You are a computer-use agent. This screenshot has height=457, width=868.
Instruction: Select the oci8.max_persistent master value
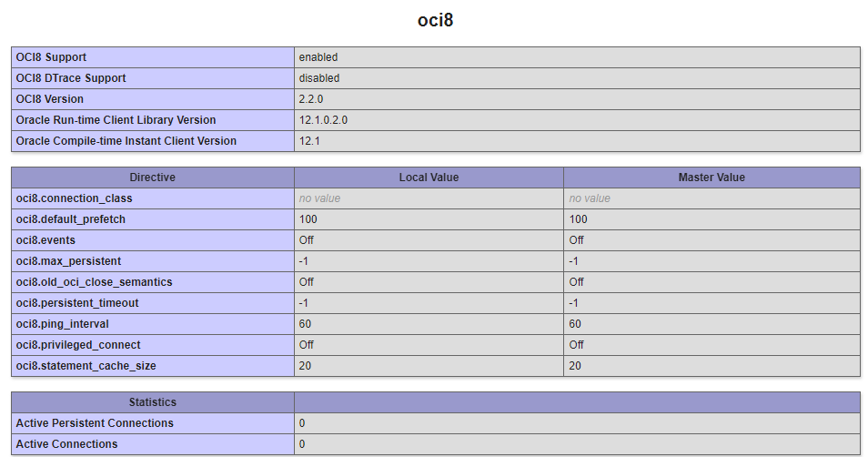[576, 261]
